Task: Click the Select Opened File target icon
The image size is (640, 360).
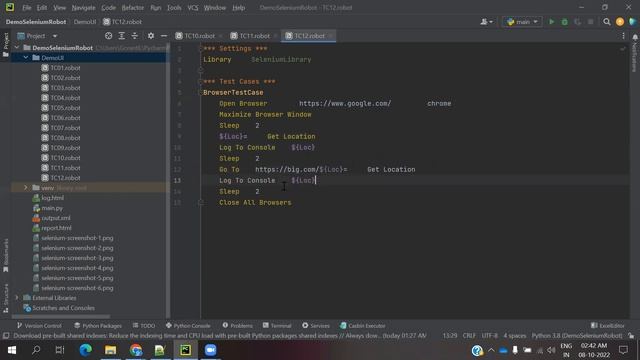Action: point(109,36)
